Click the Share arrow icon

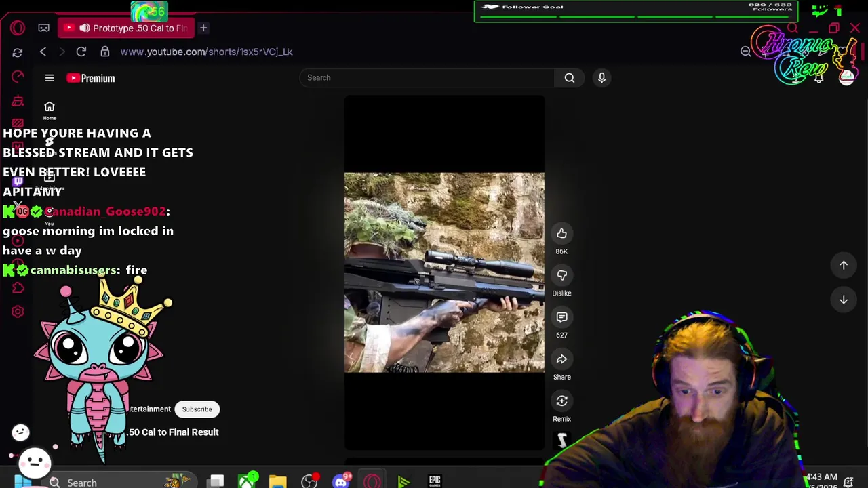point(561,359)
